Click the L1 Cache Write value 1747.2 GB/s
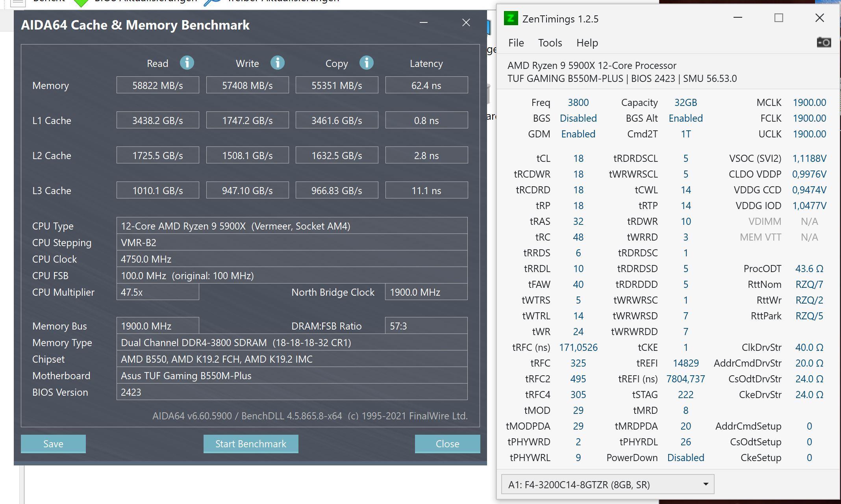 (247, 120)
